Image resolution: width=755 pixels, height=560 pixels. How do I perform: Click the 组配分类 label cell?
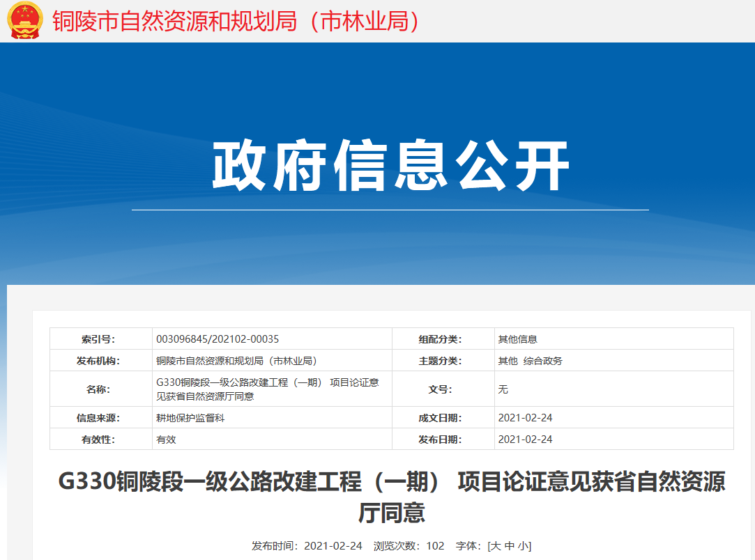(x=443, y=339)
